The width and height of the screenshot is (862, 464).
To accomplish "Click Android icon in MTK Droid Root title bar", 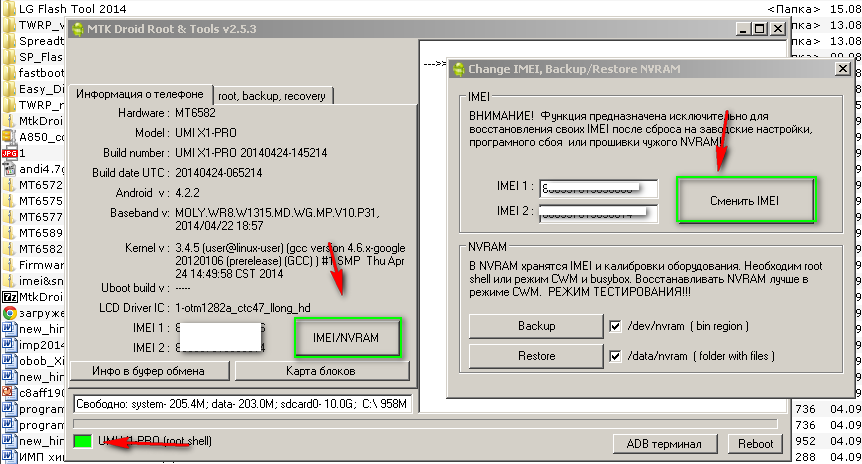I will (78, 29).
